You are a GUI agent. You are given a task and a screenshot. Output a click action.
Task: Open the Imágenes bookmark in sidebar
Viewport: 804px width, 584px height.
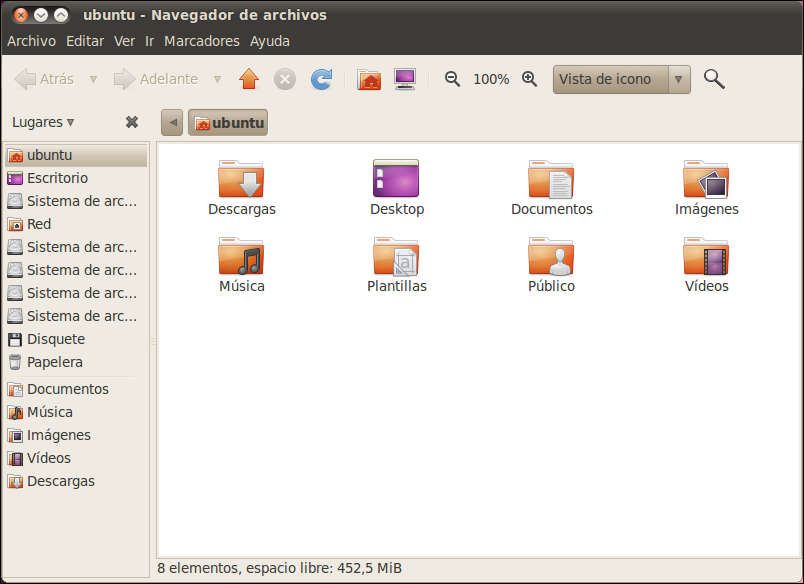click(x=76, y=435)
